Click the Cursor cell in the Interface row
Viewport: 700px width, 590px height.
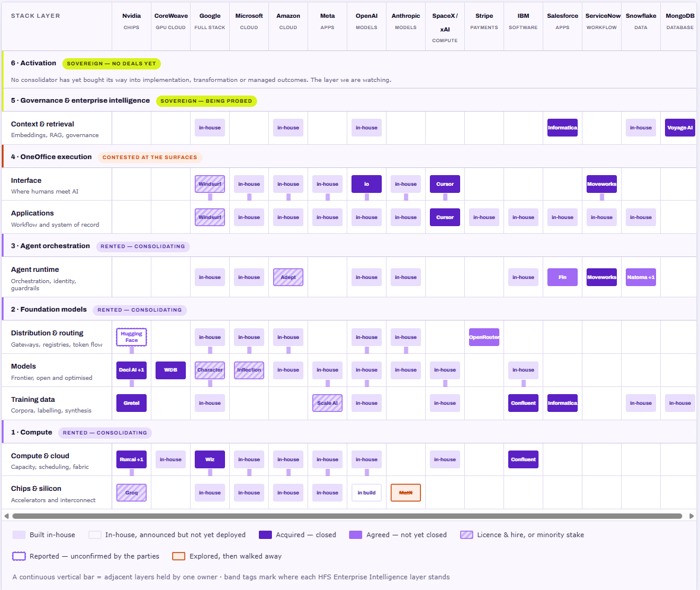445,184
